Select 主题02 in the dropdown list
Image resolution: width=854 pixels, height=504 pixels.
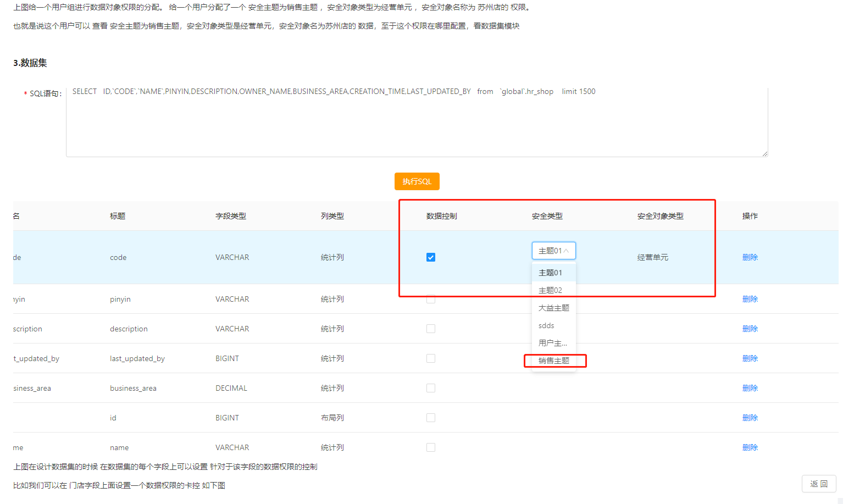point(554,290)
